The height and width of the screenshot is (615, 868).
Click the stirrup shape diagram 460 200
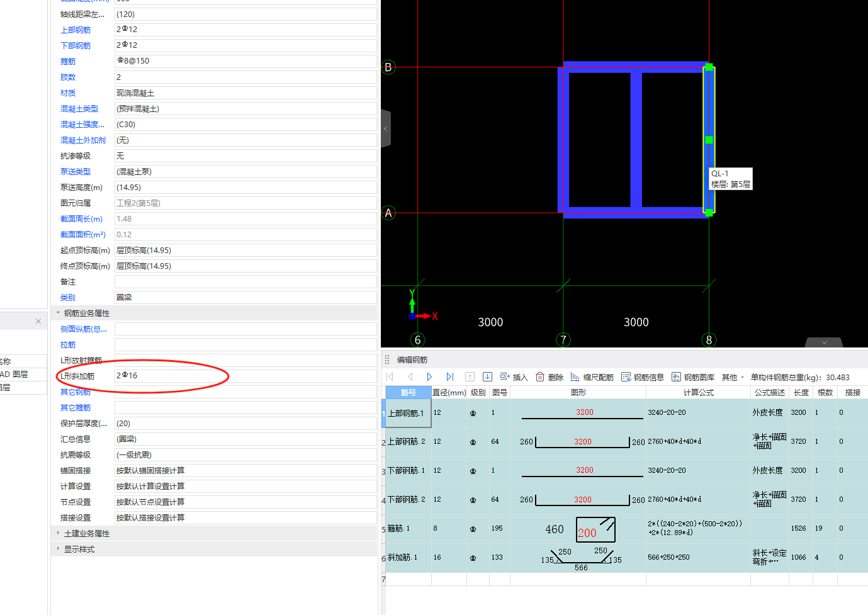pyautogui.click(x=580, y=529)
